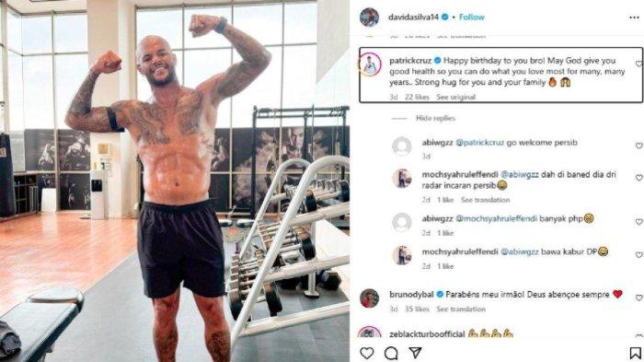Open brunodybal's profile avatar
The image size is (644, 362).
pos(369,298)
